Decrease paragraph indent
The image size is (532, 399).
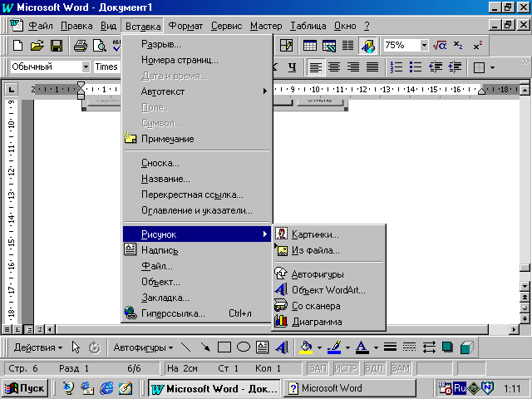(436, 67)
